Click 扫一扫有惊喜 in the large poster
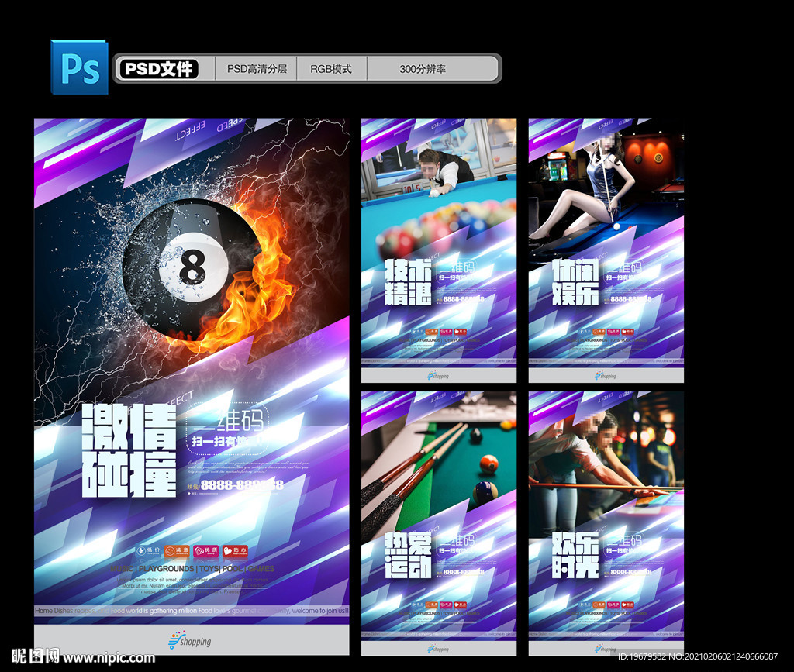The width and height of the screenshot is (794, 672). pos(227,442)
